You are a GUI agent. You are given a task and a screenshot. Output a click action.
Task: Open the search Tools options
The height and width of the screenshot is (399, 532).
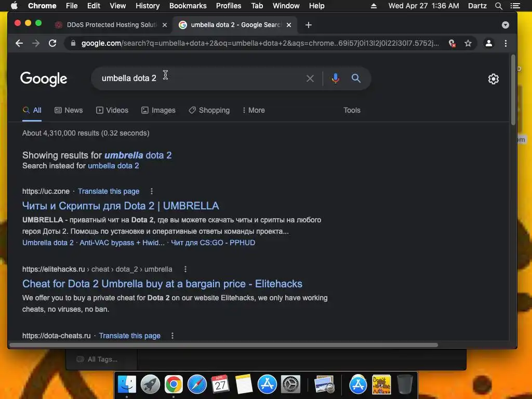pos(352,110)
